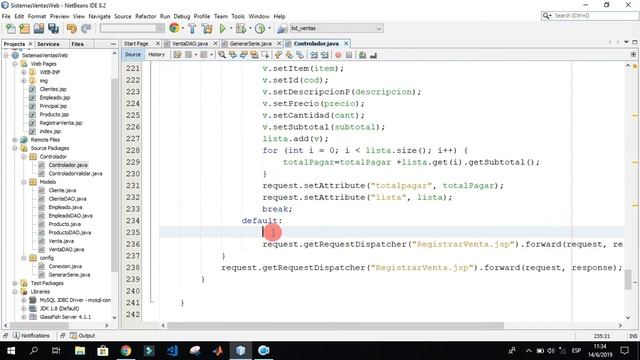Click the Last Edit icon in the editor toolbar
The width and height of the screenshot is (640, 360).
(x=177, y=55)
